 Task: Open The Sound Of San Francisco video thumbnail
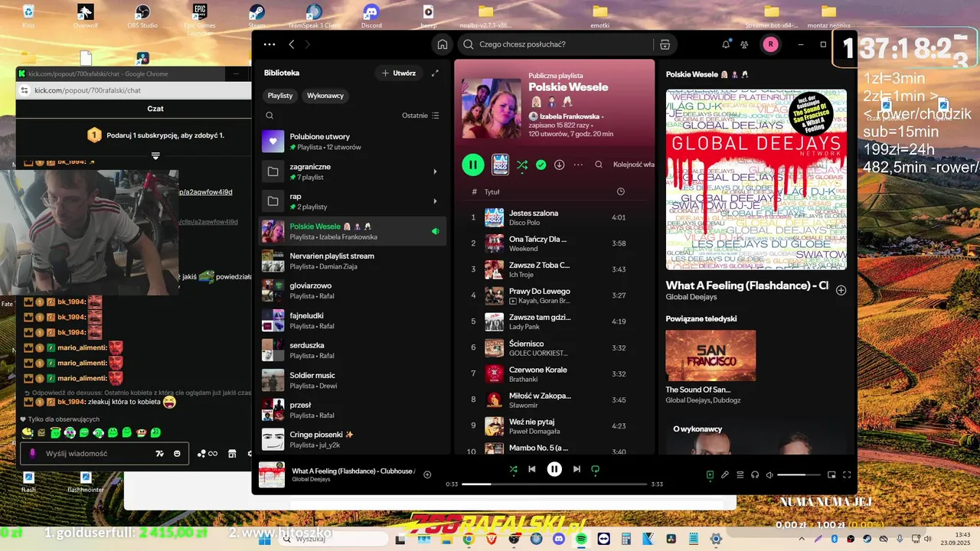[x=710, y=356]
